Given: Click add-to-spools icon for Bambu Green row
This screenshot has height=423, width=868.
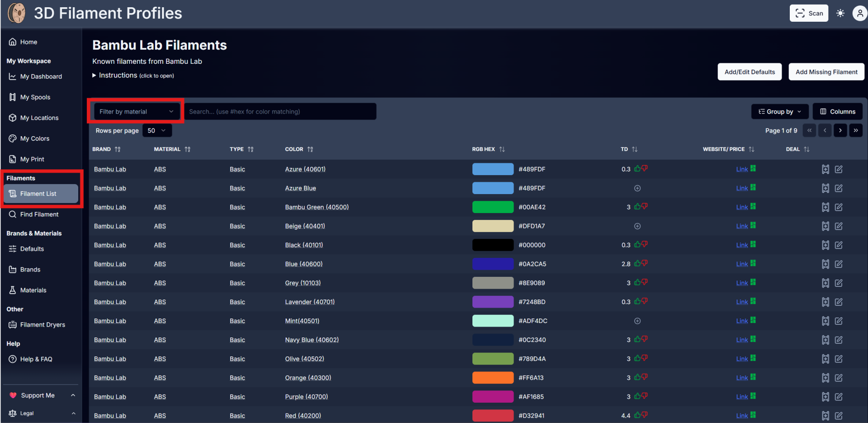Looking at the screenshot, I should point(825,207).
